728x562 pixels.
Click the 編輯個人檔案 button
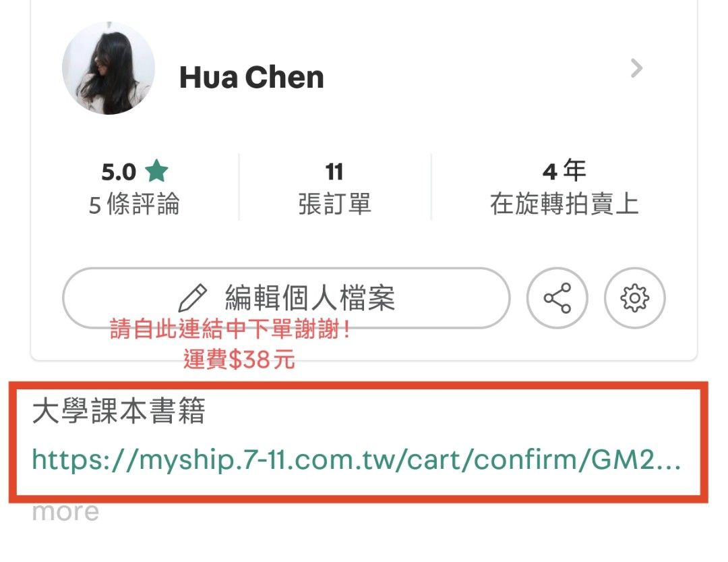286,298
